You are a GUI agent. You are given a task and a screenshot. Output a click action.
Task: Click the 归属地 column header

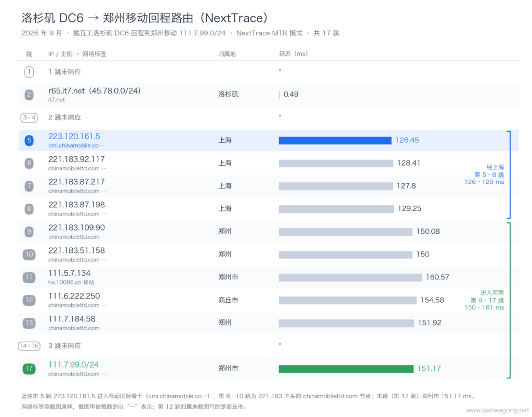(227, 54)
